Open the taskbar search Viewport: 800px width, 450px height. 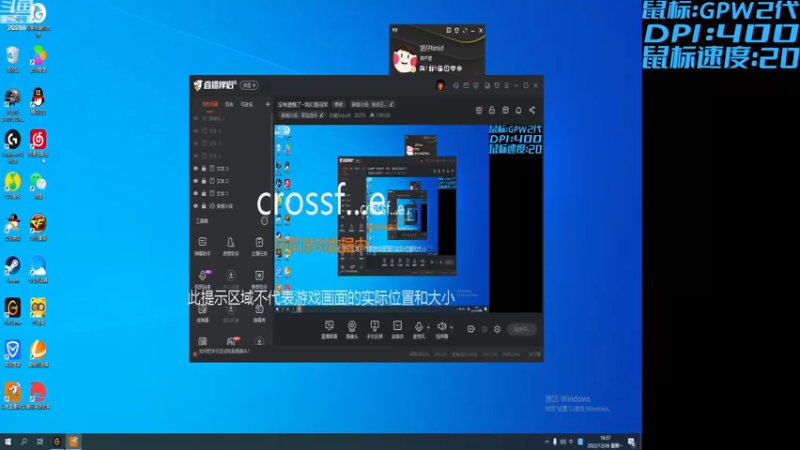[x=24, y=442]
